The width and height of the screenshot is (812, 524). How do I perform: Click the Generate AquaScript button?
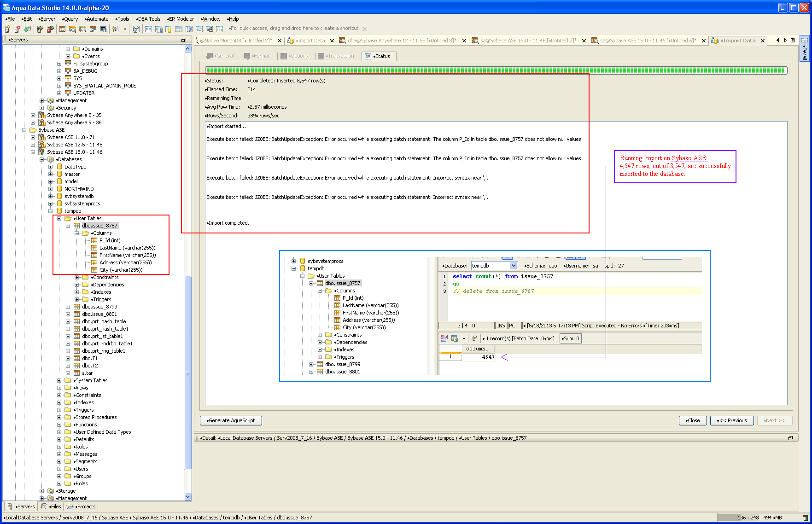pyautogui.click(x=231, y=420)
